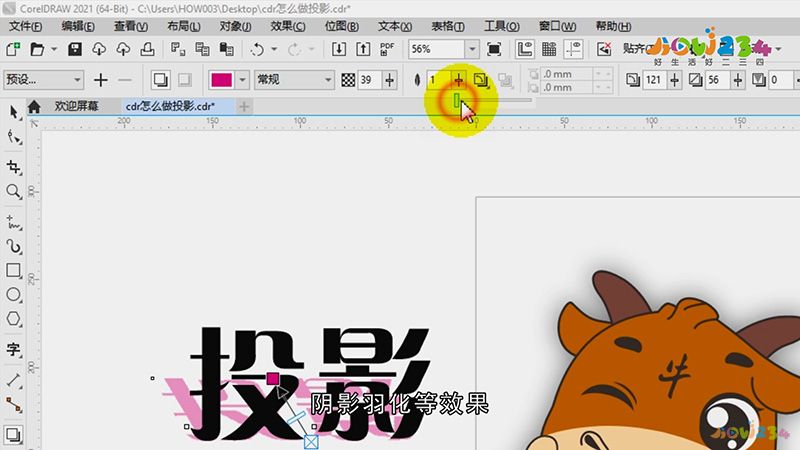Open slider next to shadow stretch 56
This screenshot has width=800, height=450.
coord(738,80)
